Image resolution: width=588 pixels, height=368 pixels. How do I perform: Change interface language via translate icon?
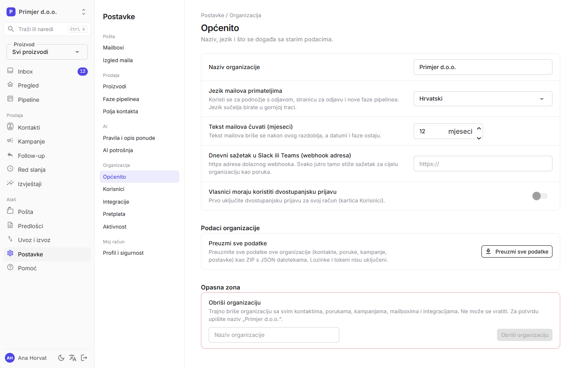click(73, 358)
